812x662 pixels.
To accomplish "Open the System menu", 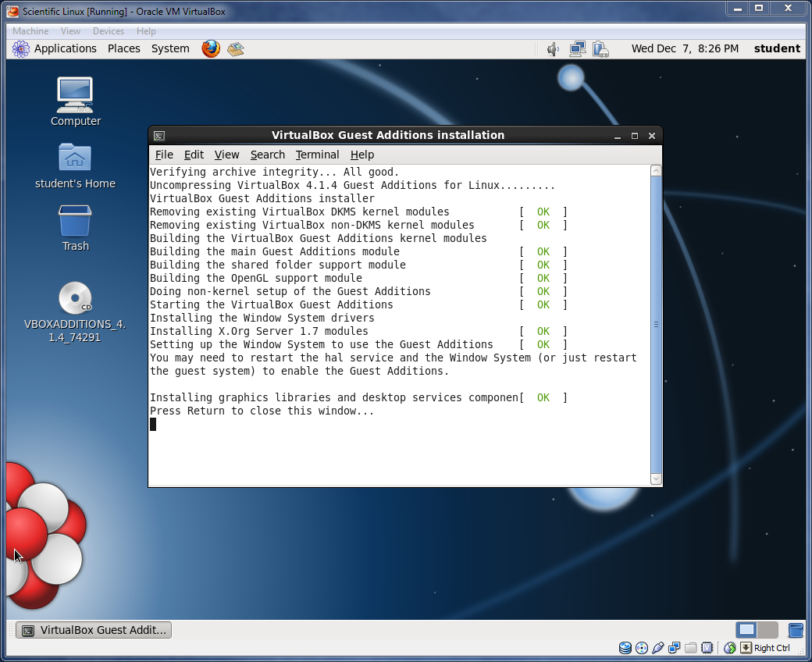I will [170, 48].
